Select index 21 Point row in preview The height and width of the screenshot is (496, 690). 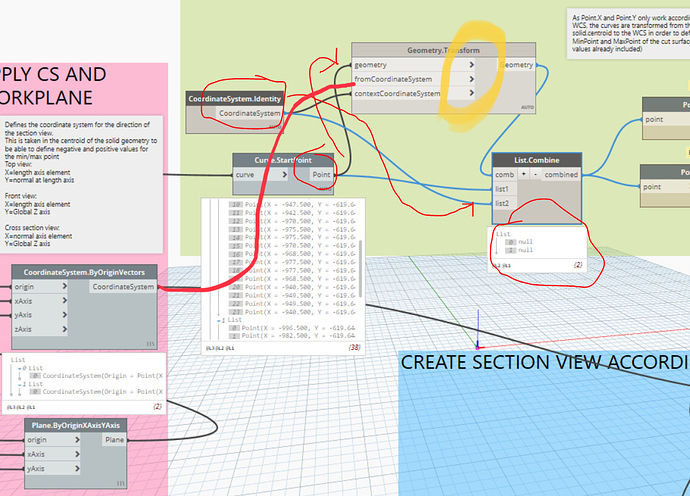pyautogui.click(x=292, y=296)
